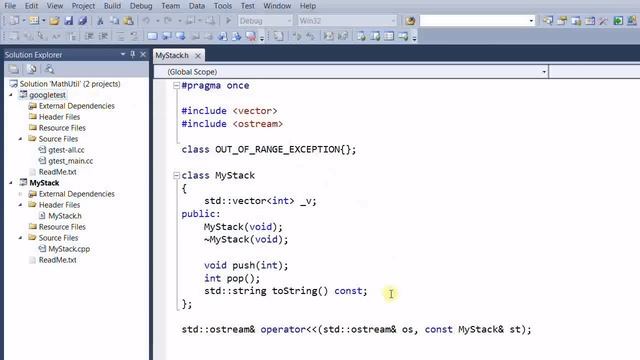Screen dimensions: 640x360
Task: Click the Find in Files icon
Action: (x=410, y=20)
